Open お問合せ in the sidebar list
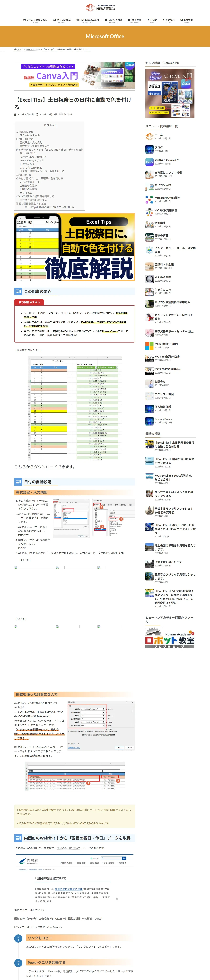 click(x=160, y=382)
